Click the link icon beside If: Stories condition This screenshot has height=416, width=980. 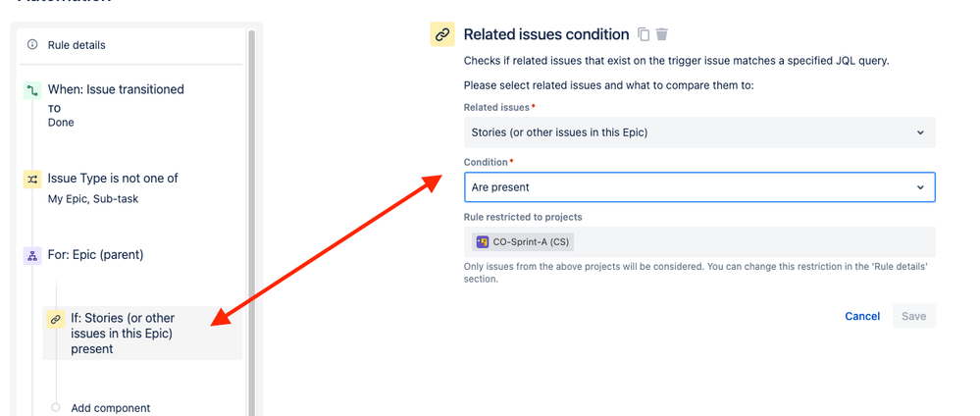tap(56, 319)
